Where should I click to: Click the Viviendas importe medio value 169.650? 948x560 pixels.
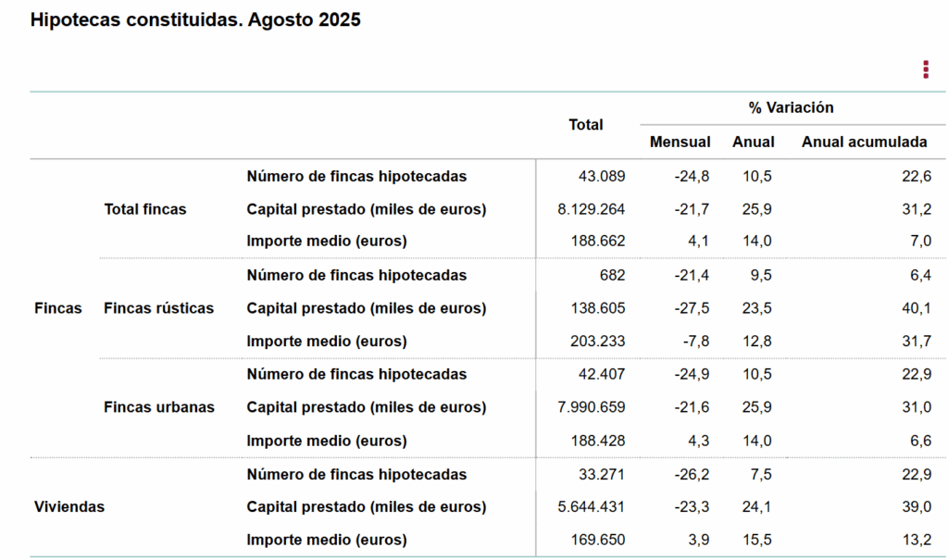[x=598, y=540]
